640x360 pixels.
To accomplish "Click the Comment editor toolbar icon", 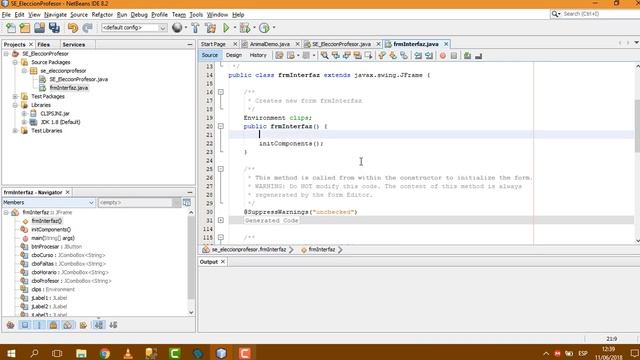I will [x=467, y=56].
